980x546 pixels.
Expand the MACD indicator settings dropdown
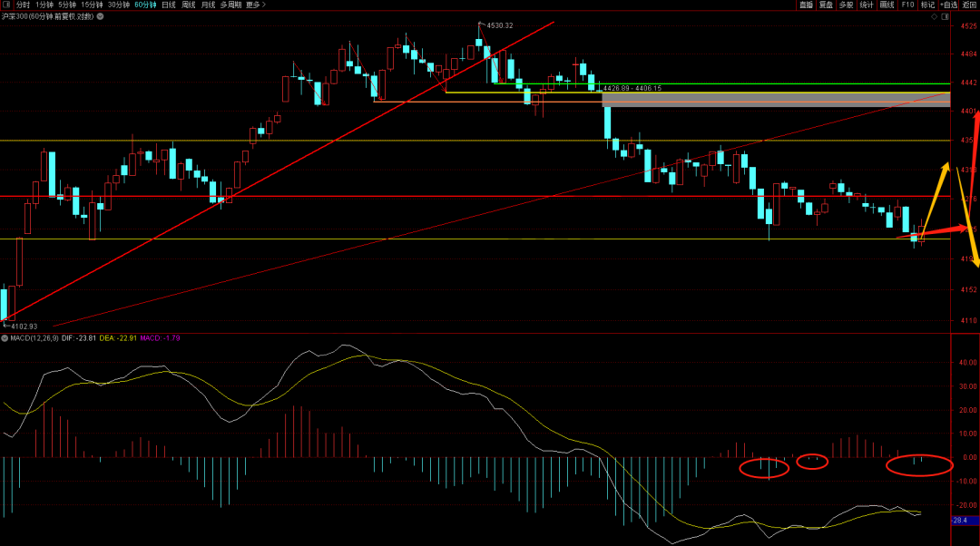[x=5, y=338]
